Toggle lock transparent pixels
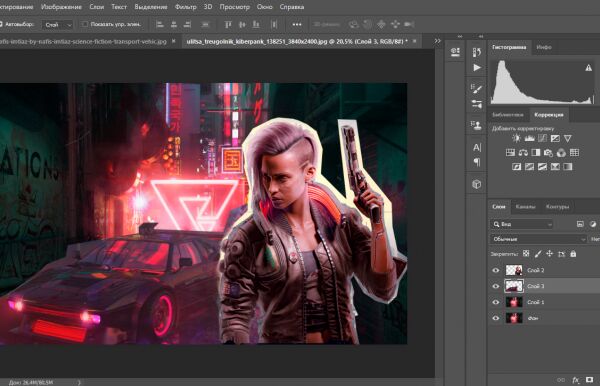600x386 pixels. tap(526, 254)
